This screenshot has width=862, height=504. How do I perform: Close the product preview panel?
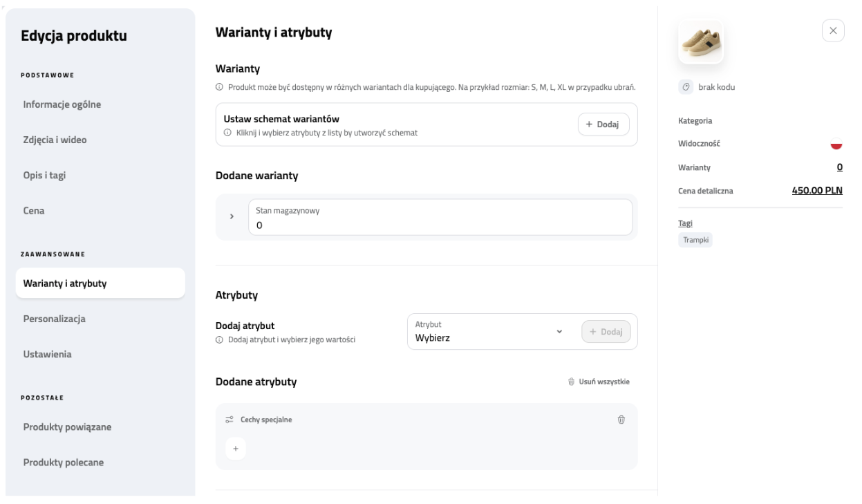tap(833, 31)
